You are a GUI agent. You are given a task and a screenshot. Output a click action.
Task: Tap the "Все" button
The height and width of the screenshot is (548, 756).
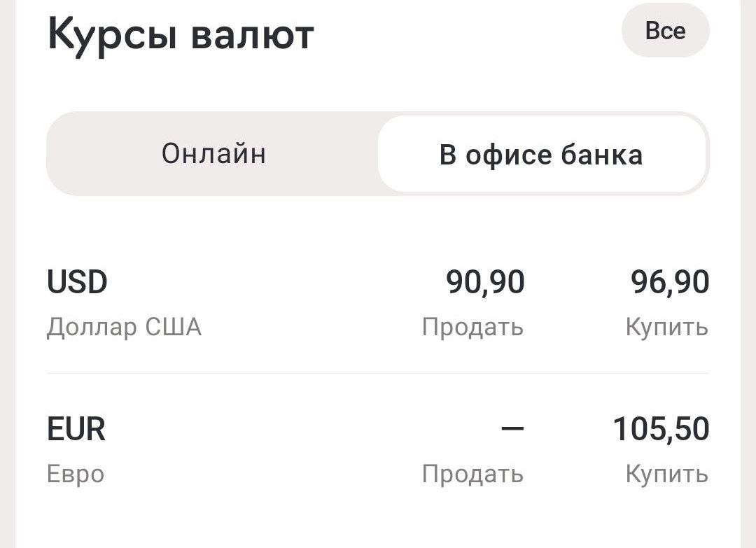click(x=665, y=31)
